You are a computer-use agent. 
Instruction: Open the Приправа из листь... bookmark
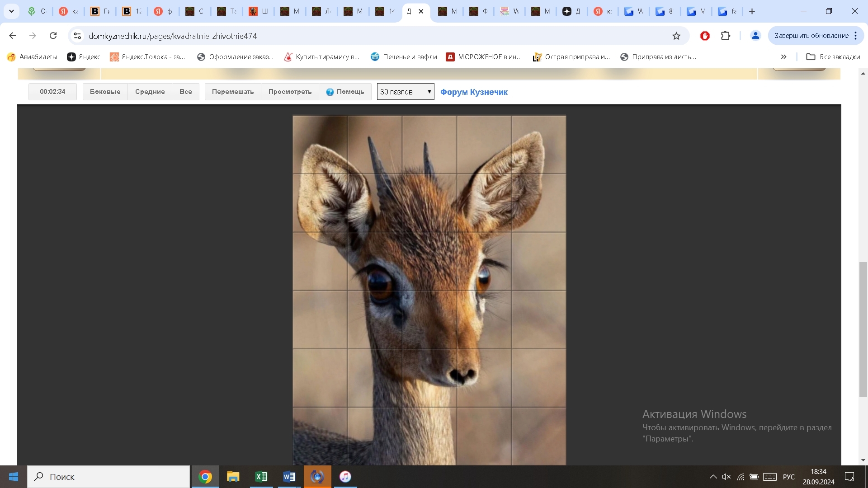click(658, 57)
